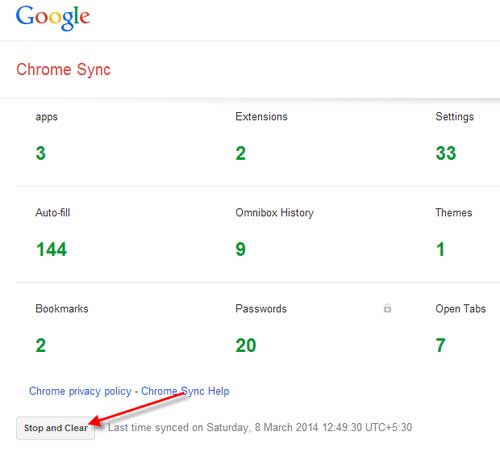Select the Settings label
500x465 pixels.
point(455,117)
